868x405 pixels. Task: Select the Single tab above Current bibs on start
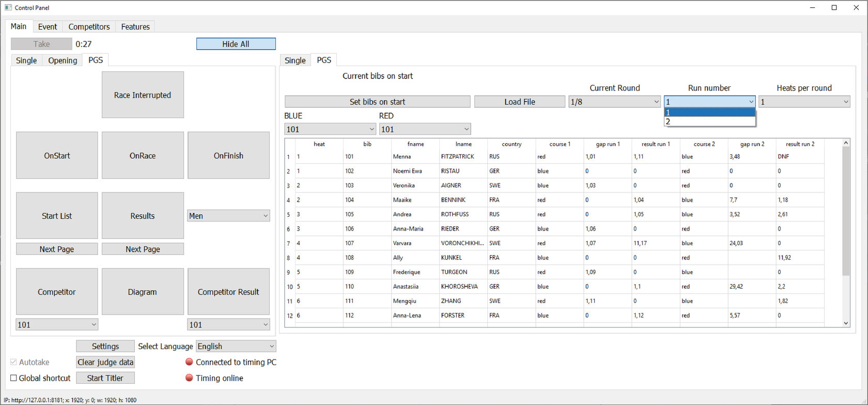[295, 61]
